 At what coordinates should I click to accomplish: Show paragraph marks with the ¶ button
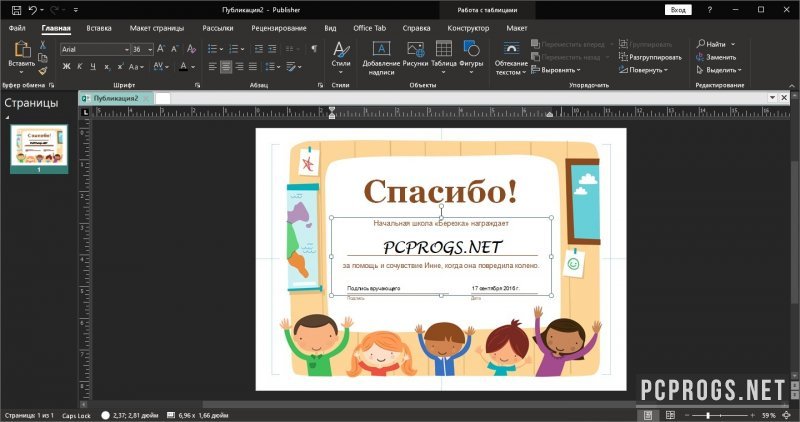pos(314,48)
